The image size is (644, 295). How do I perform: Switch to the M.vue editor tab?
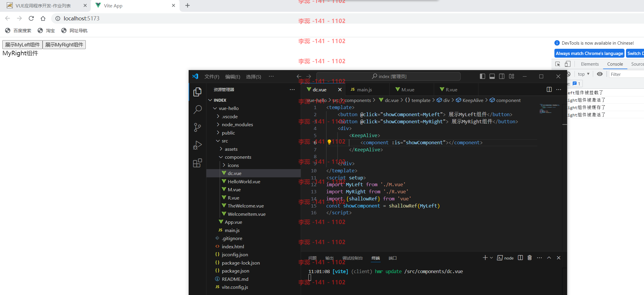click(x=412, y=90)
